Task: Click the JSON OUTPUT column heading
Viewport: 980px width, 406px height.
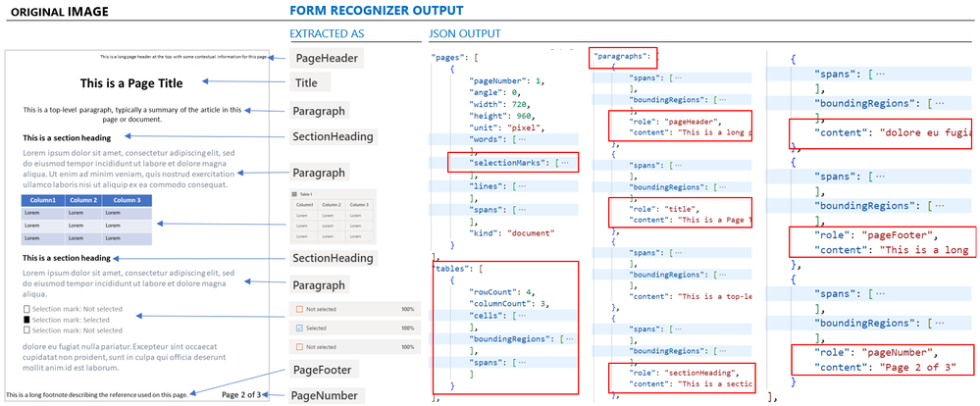Action: [x=465, y=33]
